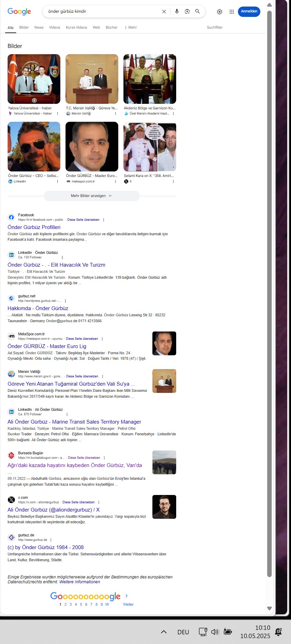291x644 pixels.
Task: Open Selami Kara on X image
Action: point(150,147)
